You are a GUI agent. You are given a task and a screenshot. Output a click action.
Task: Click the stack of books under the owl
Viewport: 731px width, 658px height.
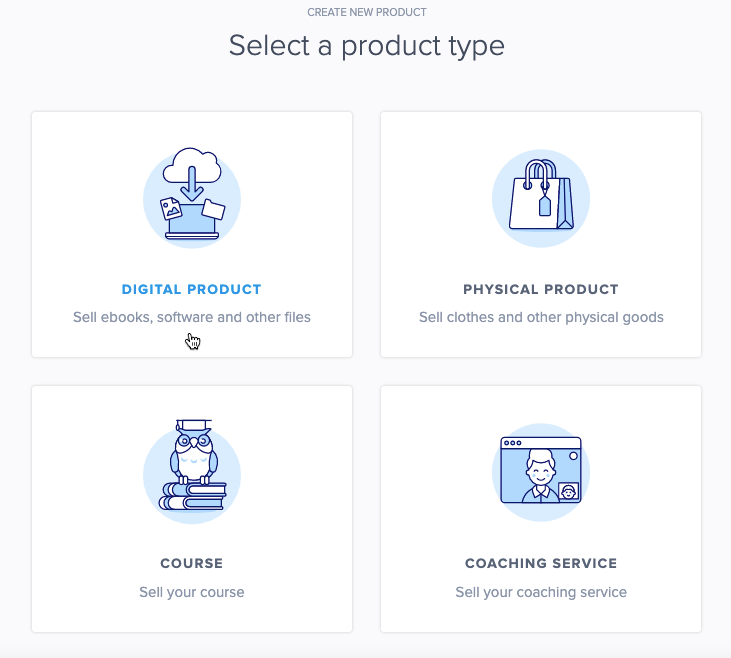click(193, 495)
